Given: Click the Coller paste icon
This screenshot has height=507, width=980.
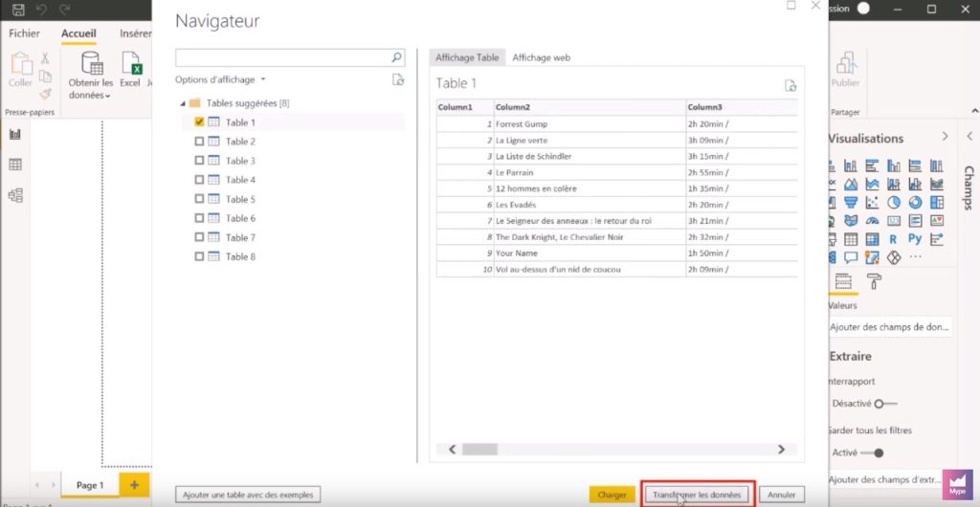Looking at the screenshot, I should pos(21,64).
